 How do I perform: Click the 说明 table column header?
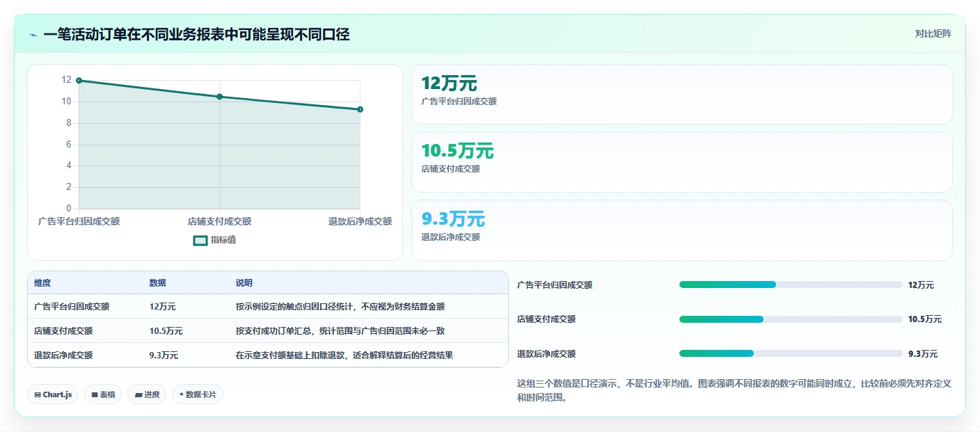[x=244, y=283]
